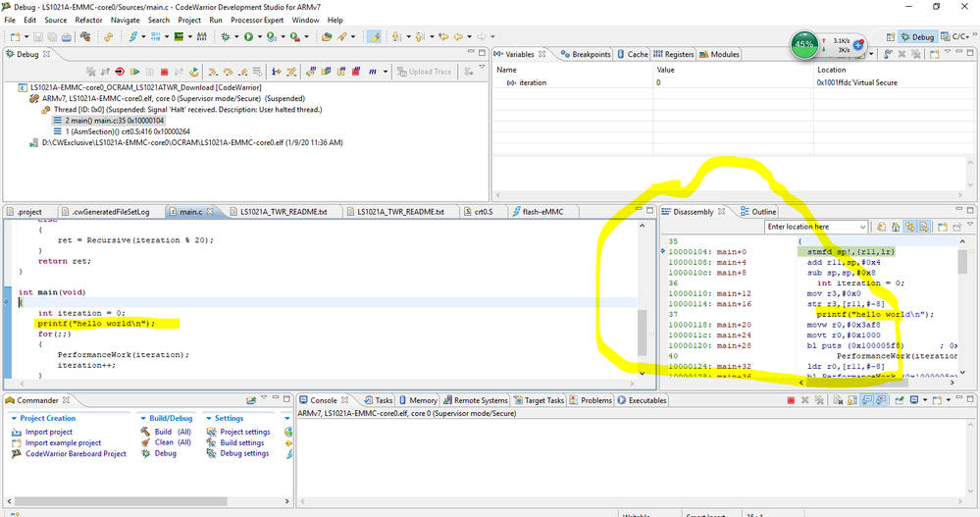
Task: Click Commander horizontal scrollbar thumb
Action: click(x=121, y=501)
